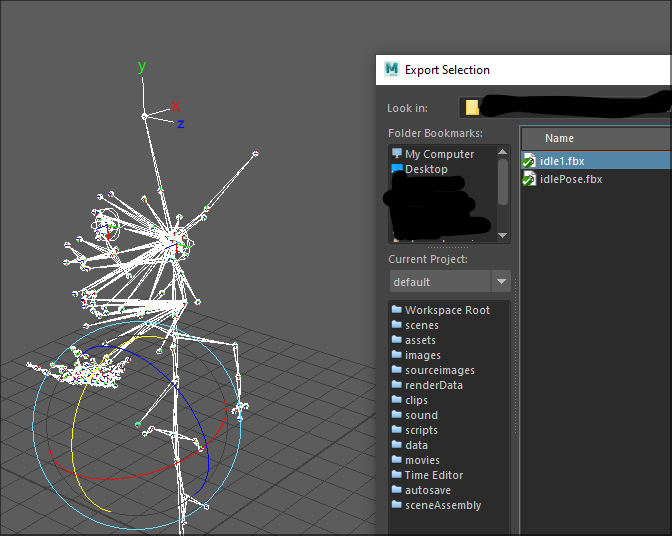The height and width of the screenshot is (536, 672).
Task: Click the Time Editor folder icon
Action: (x=397, y=474)
